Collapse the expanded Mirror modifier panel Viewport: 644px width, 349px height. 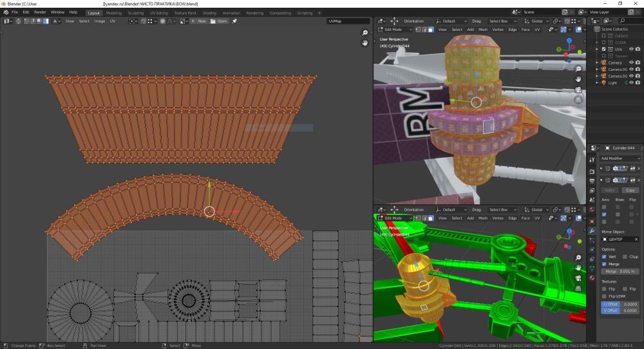[601, 180]
